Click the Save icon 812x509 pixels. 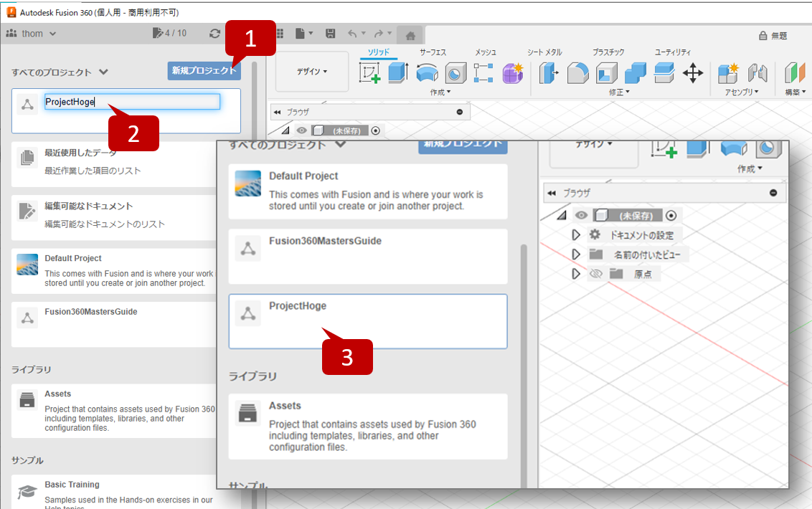tap(330, 34)
